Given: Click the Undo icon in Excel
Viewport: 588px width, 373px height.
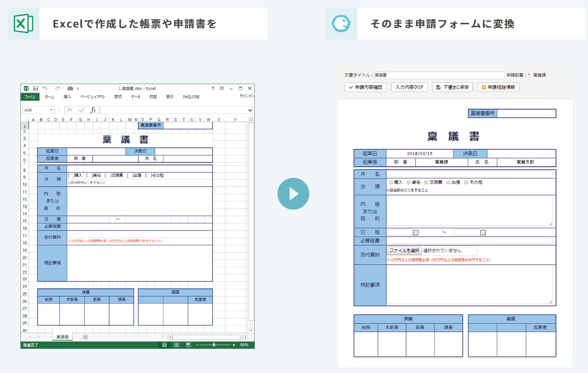Looking at the screenshot, I should click(x=44, y=88).
